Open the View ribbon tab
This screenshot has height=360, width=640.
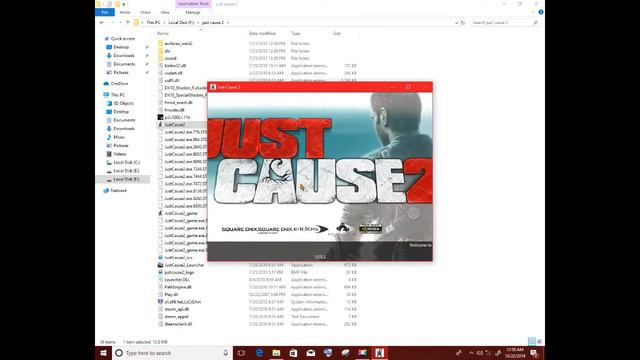pyautogui.click(x=164, y=12)
